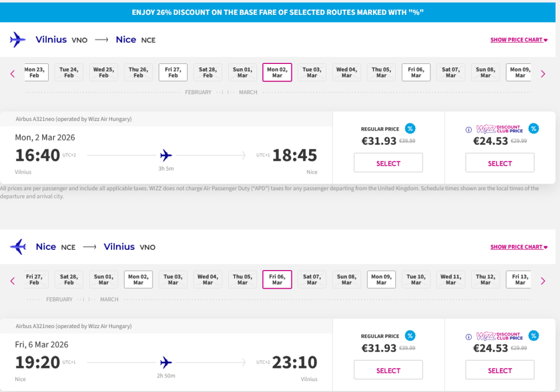This screenshot has height=392, width=560.
Task: Click discount percent badge on outbound regular price
Action: [x=410, y=128]
